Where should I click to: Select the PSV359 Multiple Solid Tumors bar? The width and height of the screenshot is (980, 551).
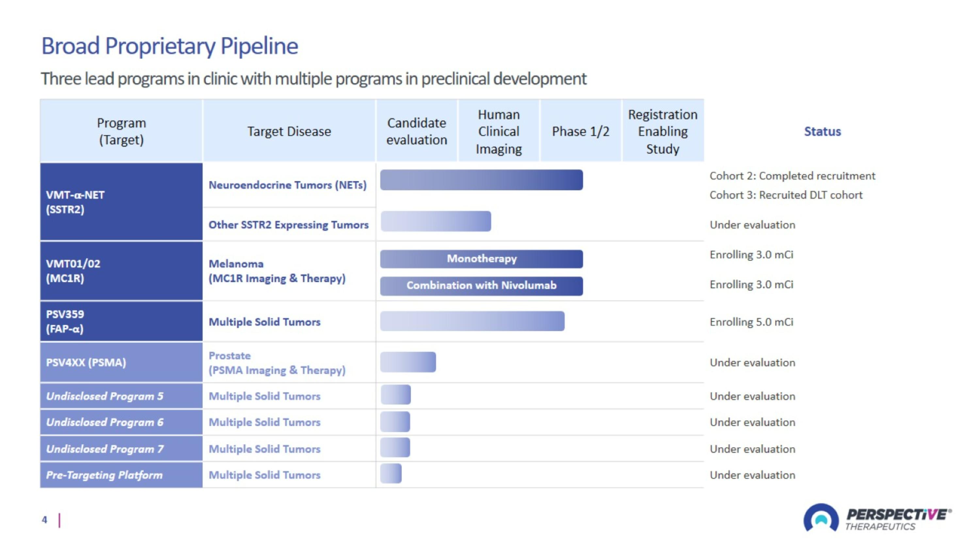click(x=472, y=321)
